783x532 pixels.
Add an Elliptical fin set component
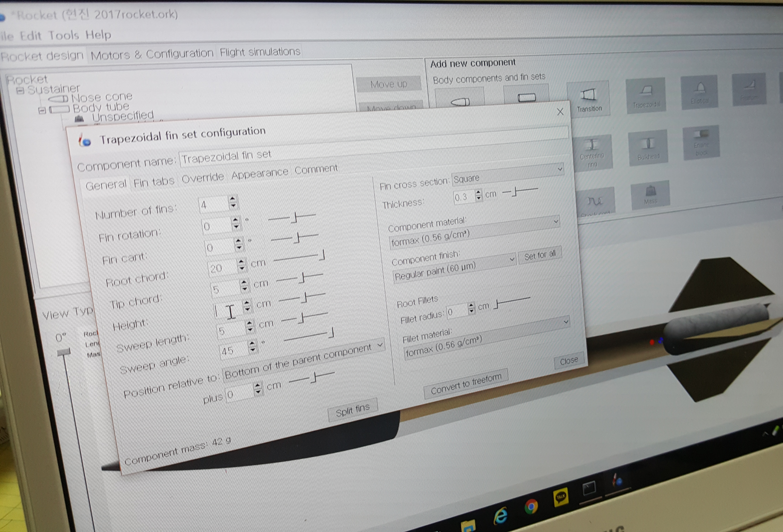pos(699,92)
